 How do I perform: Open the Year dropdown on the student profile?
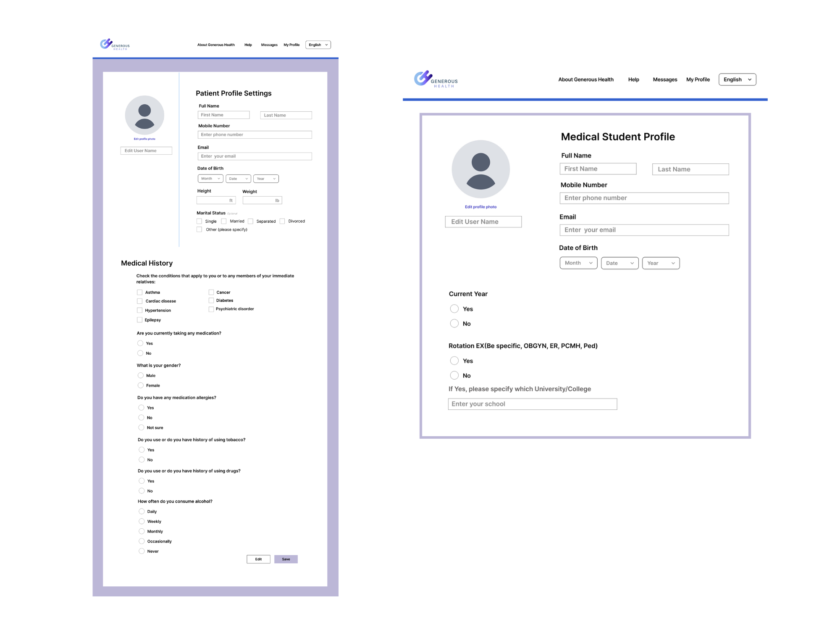click(x=661, y=263)
